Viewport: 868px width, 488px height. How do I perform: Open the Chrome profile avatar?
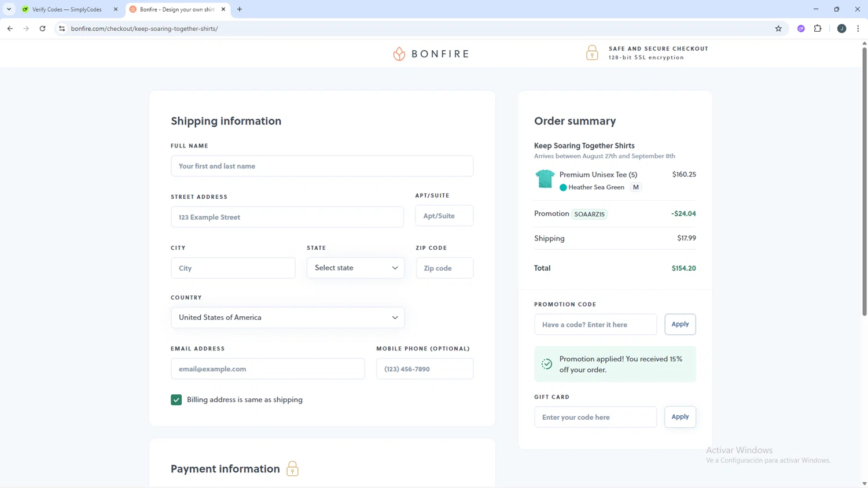point(841,28)
